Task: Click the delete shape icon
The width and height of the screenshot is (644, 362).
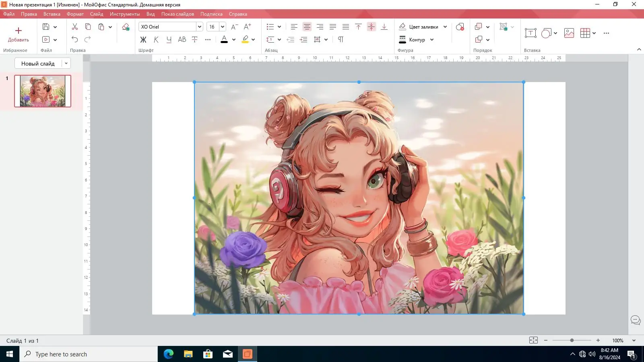Action: point(460,27)
